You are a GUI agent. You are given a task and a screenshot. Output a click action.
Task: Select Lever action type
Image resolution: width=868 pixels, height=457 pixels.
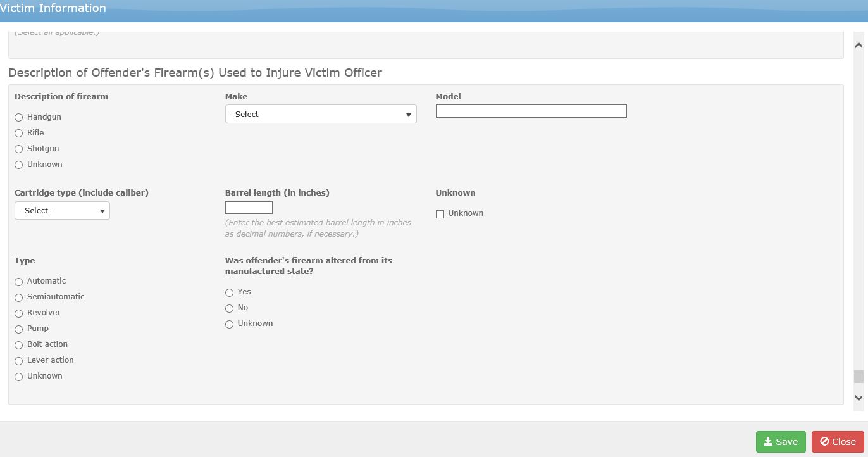pos(19,361)
